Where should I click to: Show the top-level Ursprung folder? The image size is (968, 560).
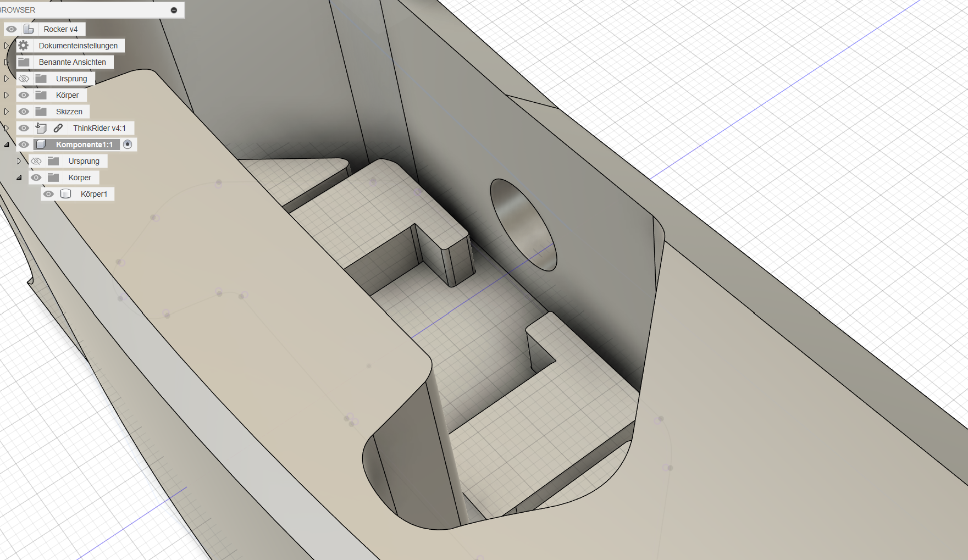[24, 79]
